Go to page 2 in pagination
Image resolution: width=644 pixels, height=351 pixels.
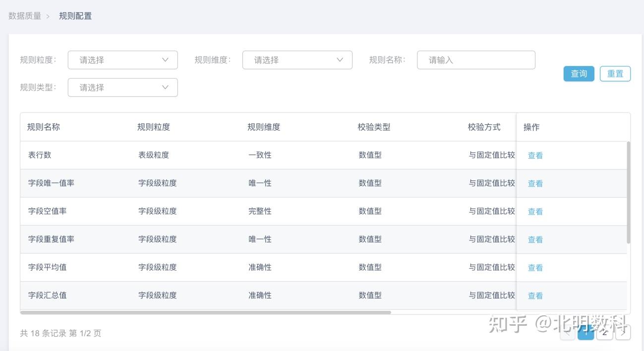coord(604,333)
